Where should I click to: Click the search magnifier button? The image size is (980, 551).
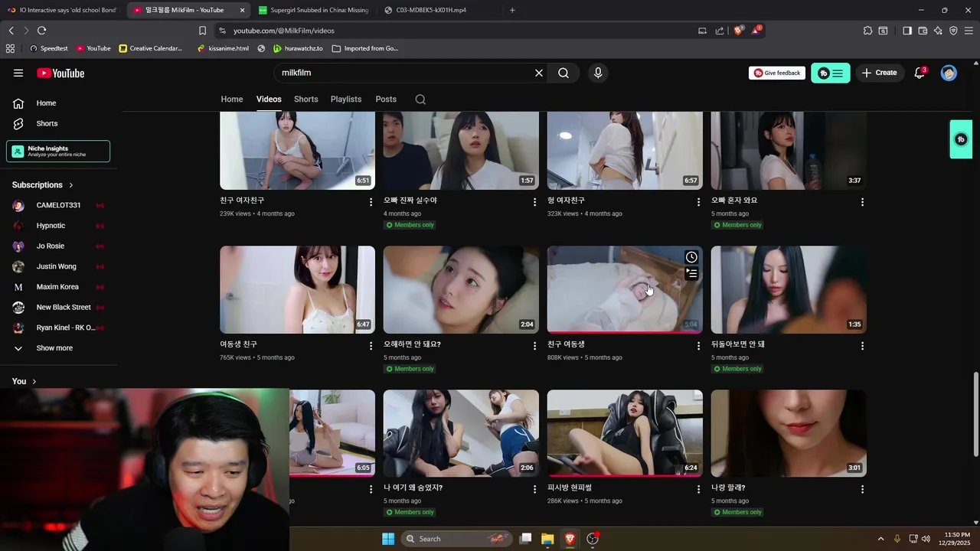click(563, 73)
